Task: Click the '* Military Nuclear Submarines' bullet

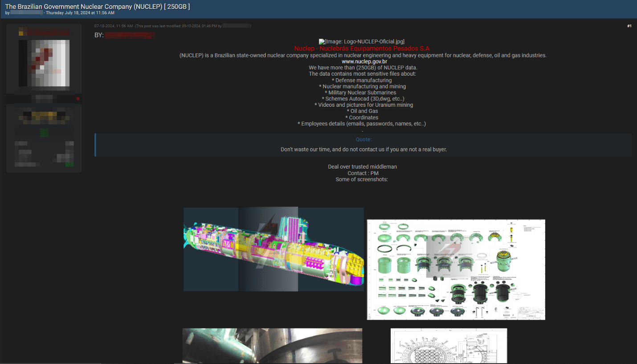Action: [x=360, y=93]
